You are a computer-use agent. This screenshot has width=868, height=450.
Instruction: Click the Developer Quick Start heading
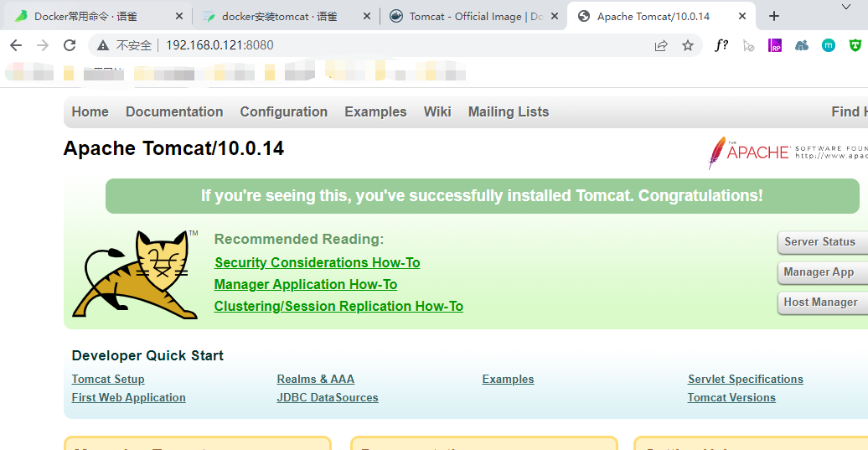pyautogui.click(x=147, y=355)
